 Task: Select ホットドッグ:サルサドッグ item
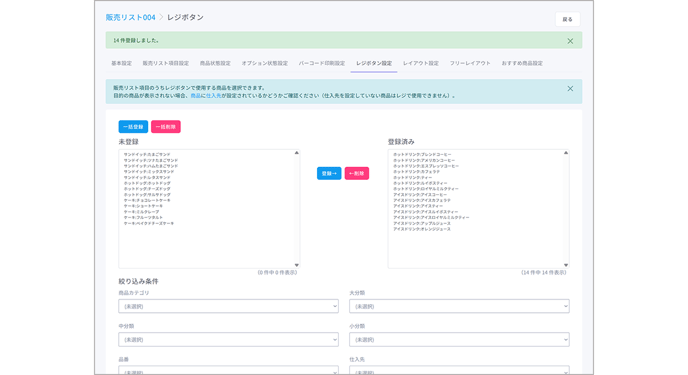point(147,195)
